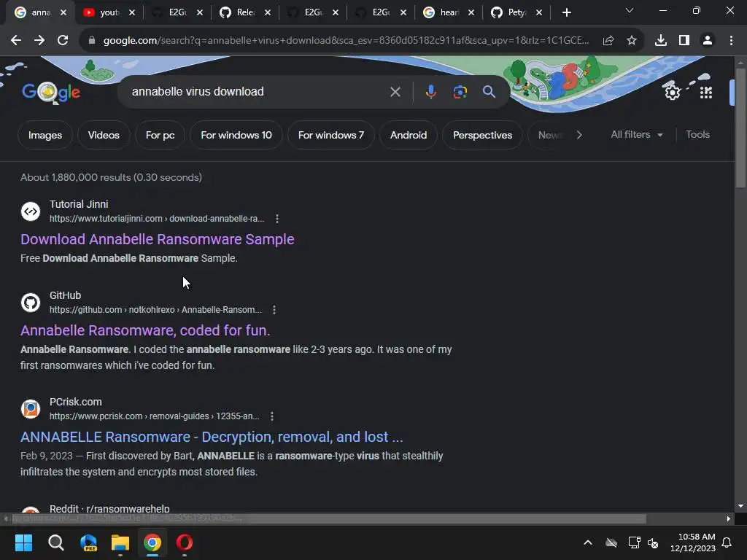The width and height of the screenshot is (747, 560).
Task: Bookmark this page with the star icon
Action: point(632,41)
